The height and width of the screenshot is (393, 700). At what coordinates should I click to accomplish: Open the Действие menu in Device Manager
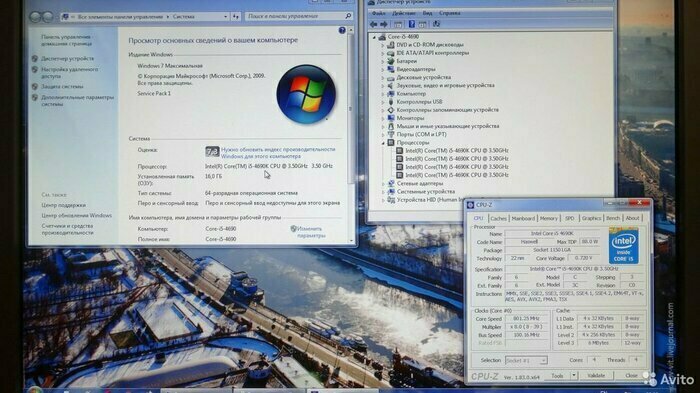(x=404, y=13)
